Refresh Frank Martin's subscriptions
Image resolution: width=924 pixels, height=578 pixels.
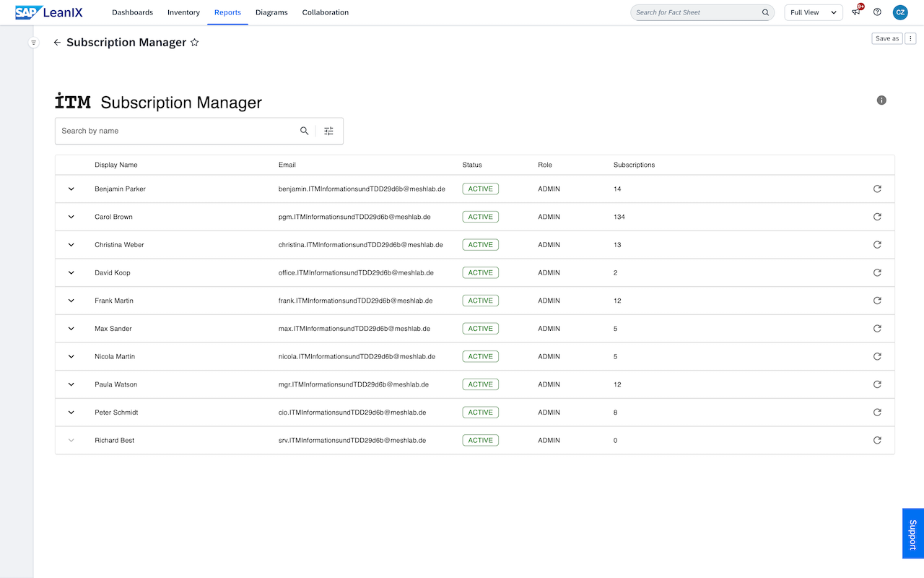877,301
